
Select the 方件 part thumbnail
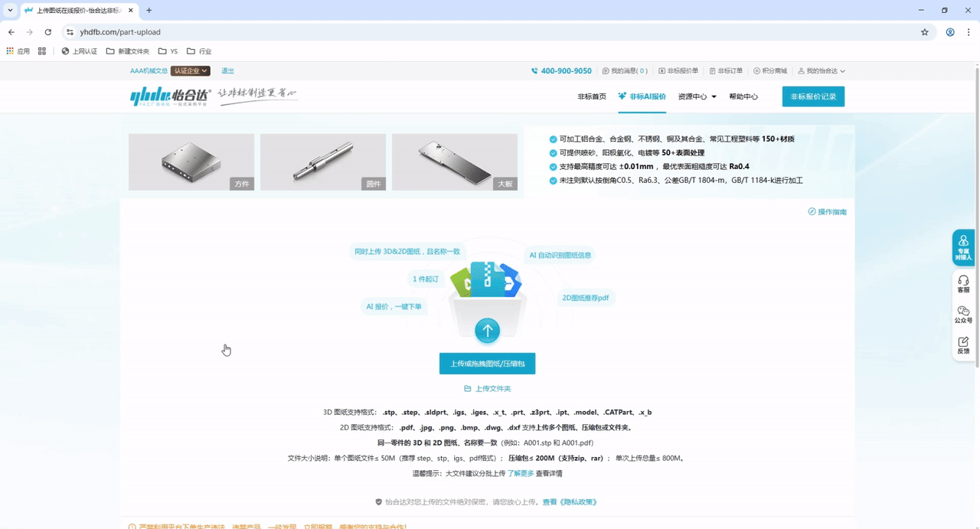pyautogui.click(x=191, y=162)
